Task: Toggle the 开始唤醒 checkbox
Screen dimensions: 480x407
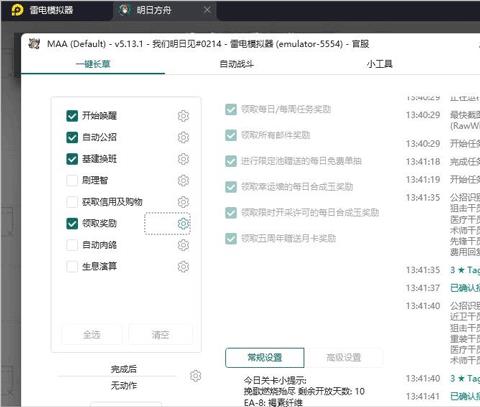Action: point(72,116)
